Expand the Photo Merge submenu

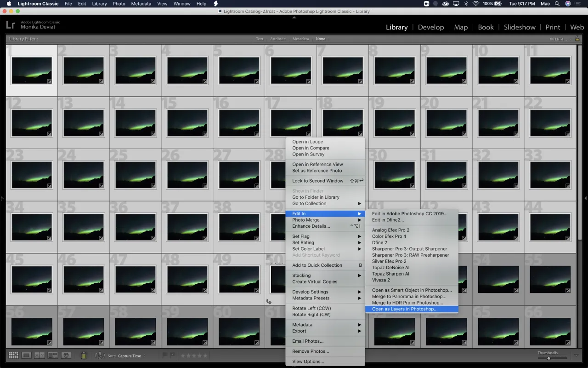click(x=322, y=219)
